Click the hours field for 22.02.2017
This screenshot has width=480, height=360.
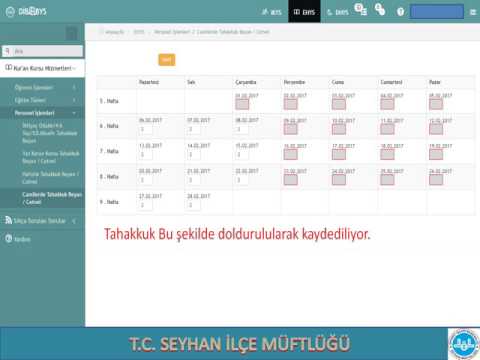[x=242, y=180]
